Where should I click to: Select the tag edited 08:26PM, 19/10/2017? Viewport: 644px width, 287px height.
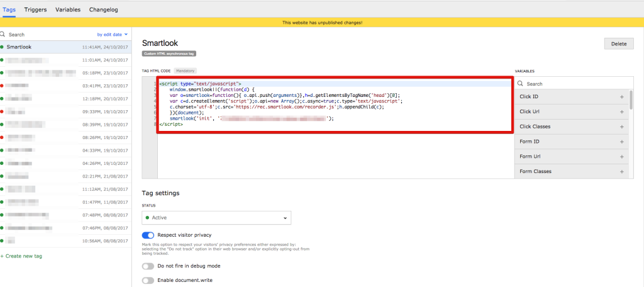click(x=65, y=137)
